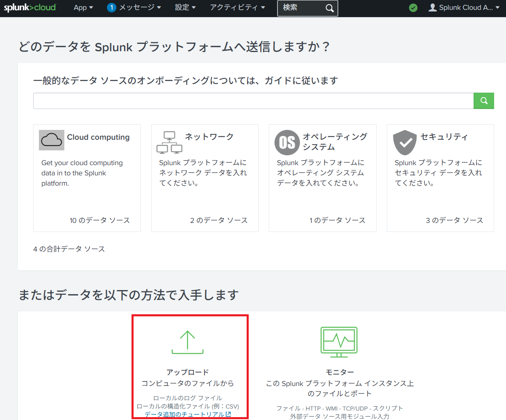The width and height of the screenshot is (506, 420).
Task: Click the message count badge
Action: [x=111, y=7]
